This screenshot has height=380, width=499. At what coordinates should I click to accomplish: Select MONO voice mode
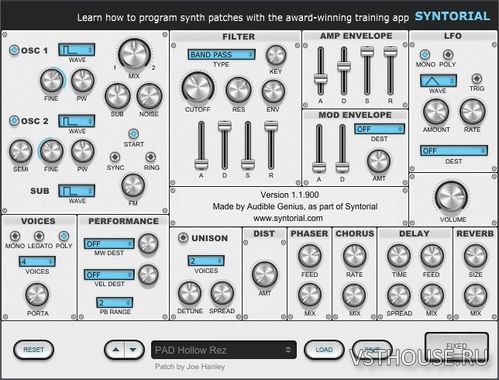[15, 236]
